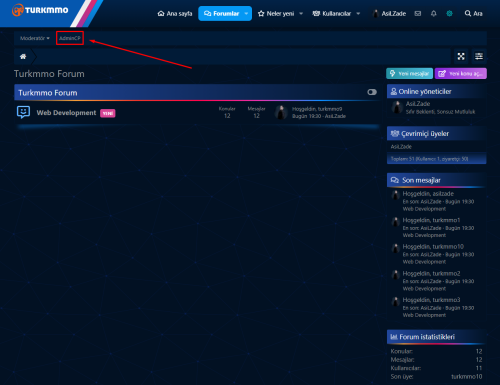This screenshot has width=500, height=385.
Task: Toggle full-width page icon
Action: [x=461, y=56]
